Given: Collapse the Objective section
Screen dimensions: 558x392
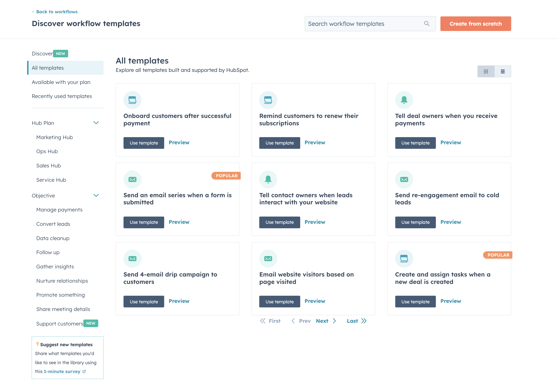Looking at the screenshot, I should [x=96, y=195].
